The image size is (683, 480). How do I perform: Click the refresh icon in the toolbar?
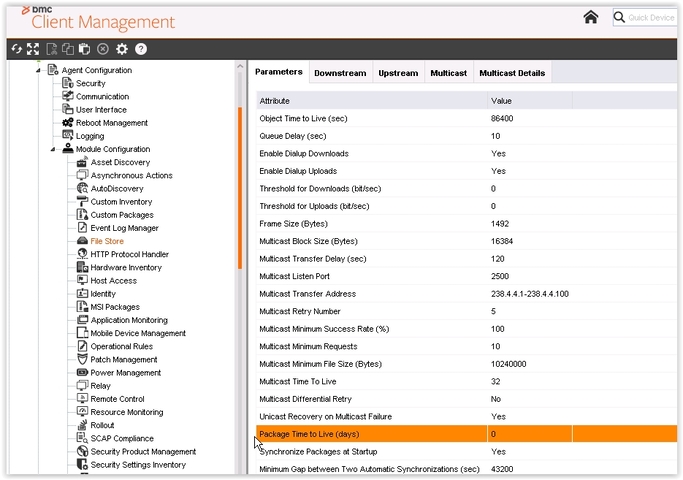tap(16, 48)
